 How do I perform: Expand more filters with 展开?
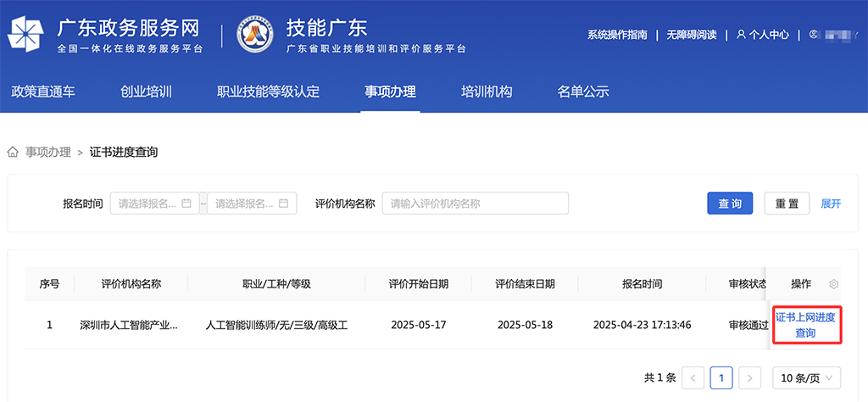pos(831,204)
